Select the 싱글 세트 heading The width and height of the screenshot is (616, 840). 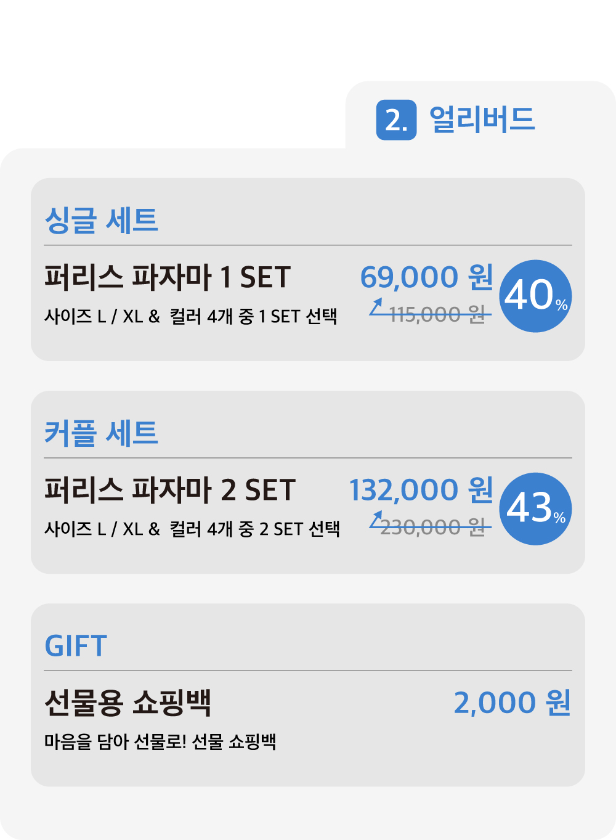pyautogui.click(x=102, y=220)
